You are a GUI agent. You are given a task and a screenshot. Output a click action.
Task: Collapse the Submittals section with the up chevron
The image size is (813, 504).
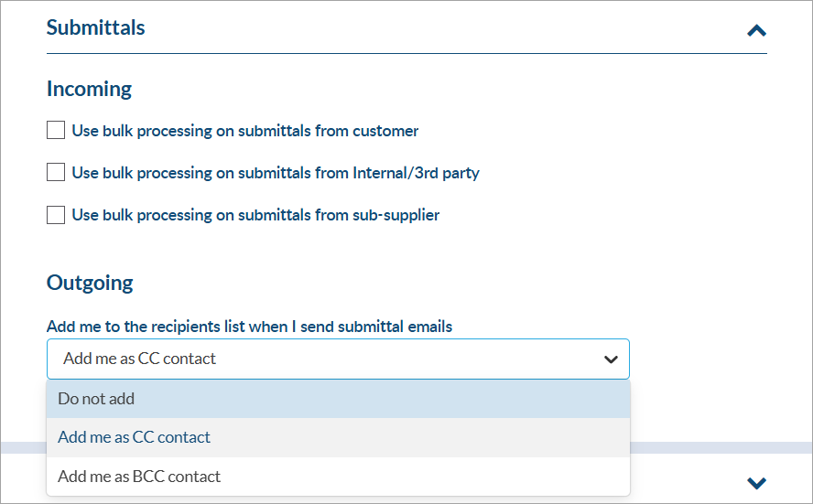[x=756, y=31]
